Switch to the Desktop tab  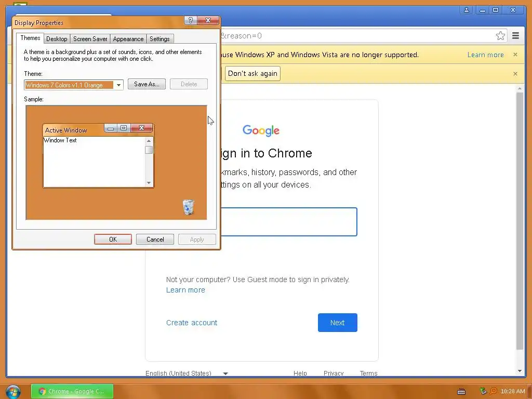(57, 39)
